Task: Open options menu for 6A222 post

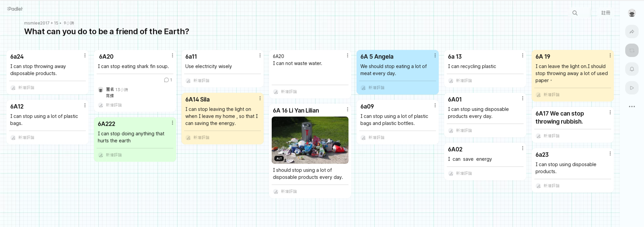Action: 172,123
